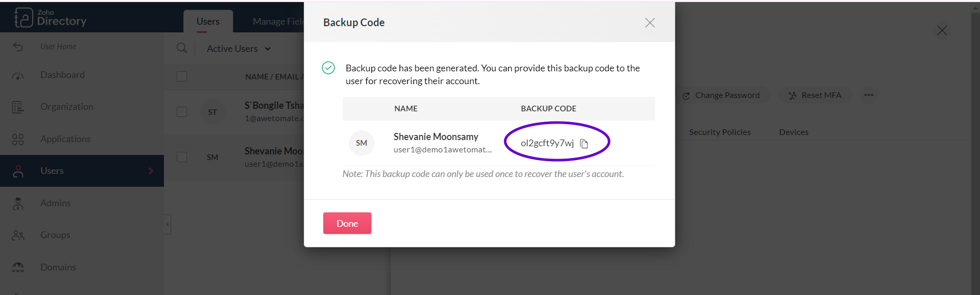980x295 pixels.
Task: Close the Backup Code dialog with X
Action: point(650,23)
